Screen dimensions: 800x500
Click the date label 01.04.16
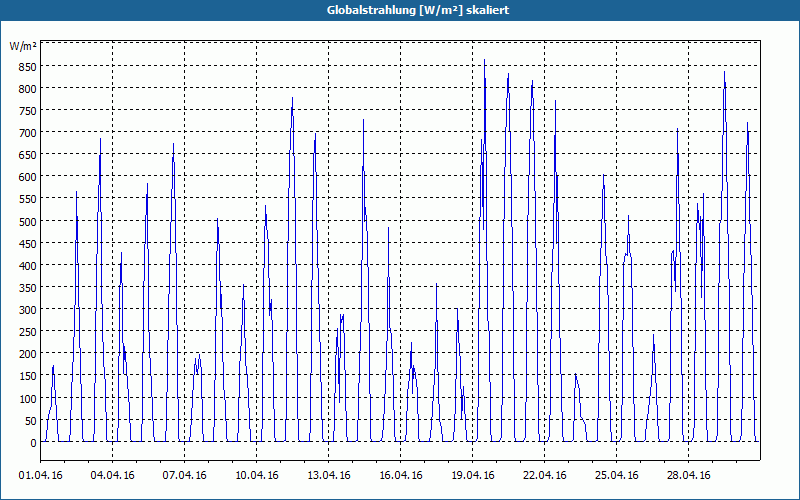[40, 476]
